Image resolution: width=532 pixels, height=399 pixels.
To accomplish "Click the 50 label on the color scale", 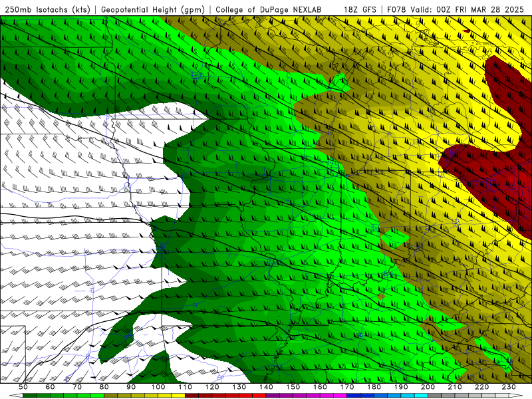I will point(23,387).
